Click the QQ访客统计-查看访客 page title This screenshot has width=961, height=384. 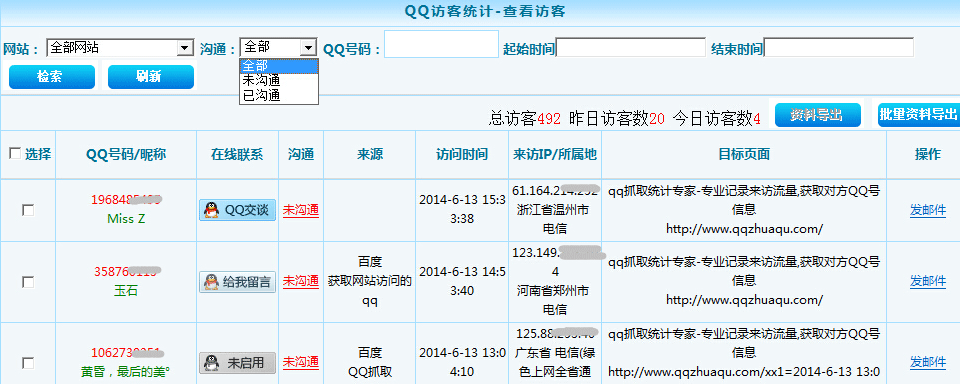[x=485, y=12]
